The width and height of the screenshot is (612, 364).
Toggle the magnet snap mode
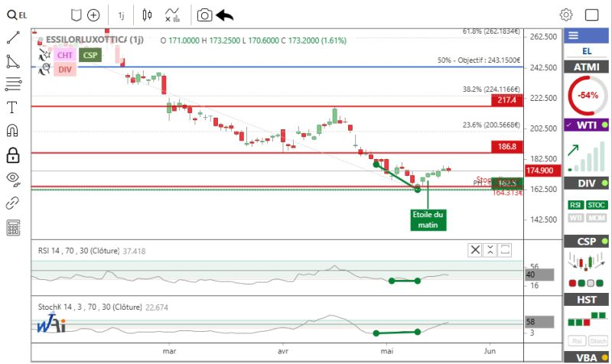[12, 130]
